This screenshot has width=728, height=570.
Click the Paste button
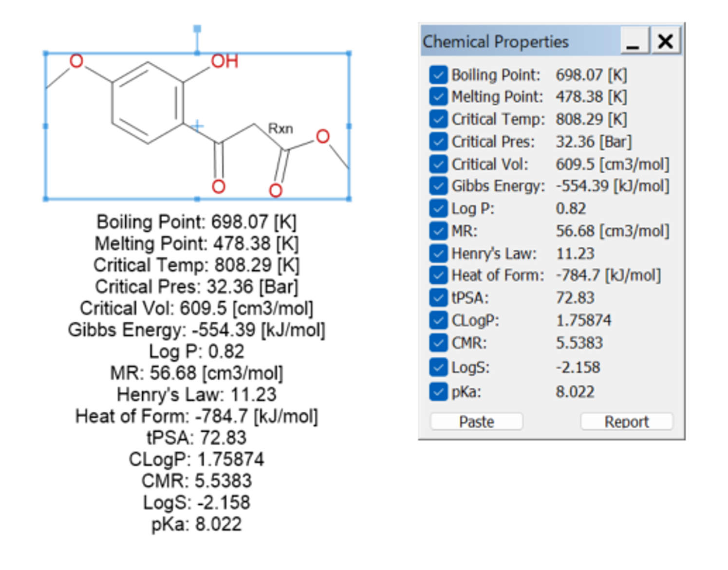tap(476, 422)
